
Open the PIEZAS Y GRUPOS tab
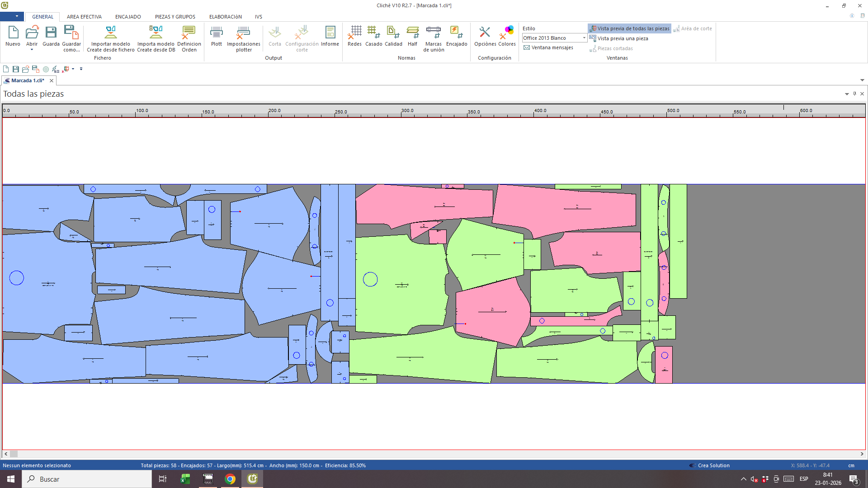(175, 17)
